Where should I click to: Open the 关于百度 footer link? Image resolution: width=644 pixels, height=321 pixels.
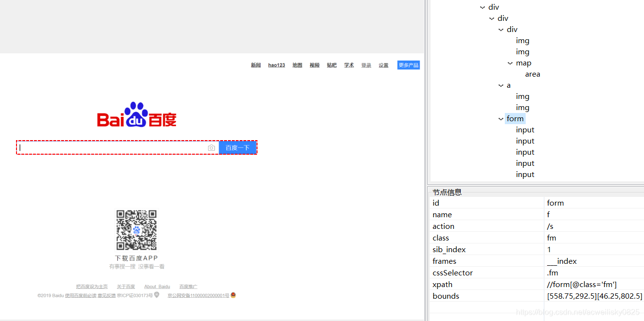(126, 287)
